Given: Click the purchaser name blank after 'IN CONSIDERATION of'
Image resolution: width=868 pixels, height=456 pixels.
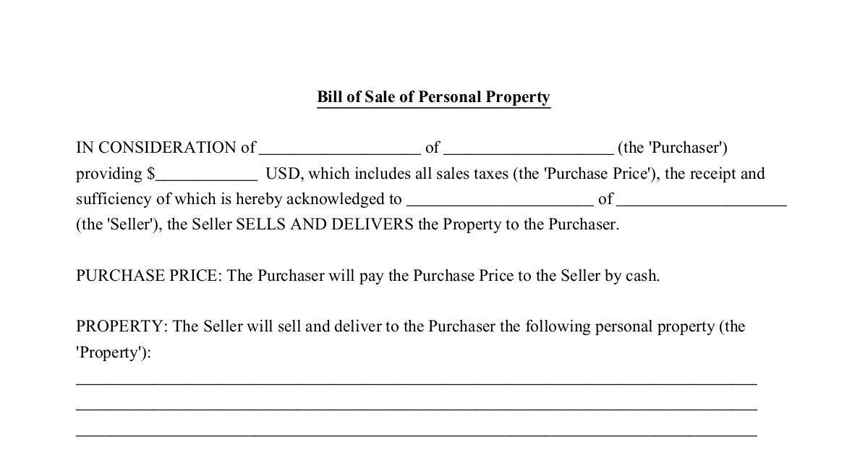Looking at the screenshot, I should coord(339,149).
